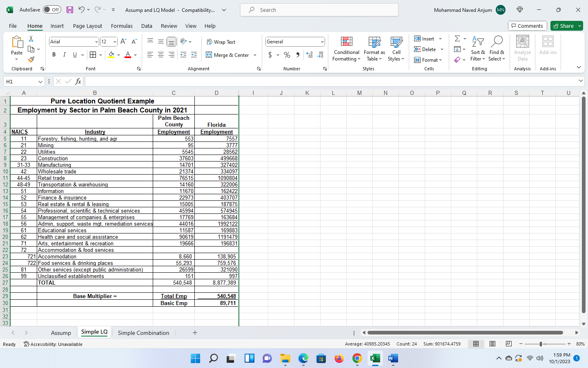The width and height of the screenshot is (588, 368).
Task: Toggle Bold formatting
Action: point(54,55)
